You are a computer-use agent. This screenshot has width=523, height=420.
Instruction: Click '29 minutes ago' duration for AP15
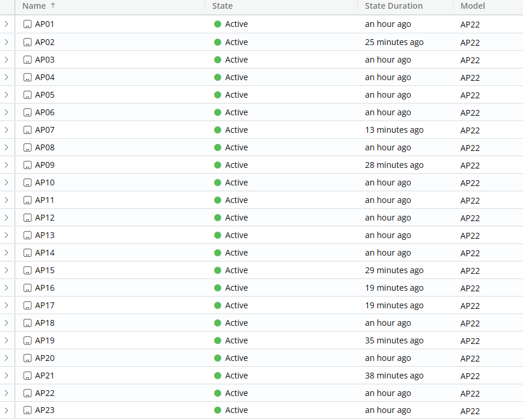[x=394, y=271]
